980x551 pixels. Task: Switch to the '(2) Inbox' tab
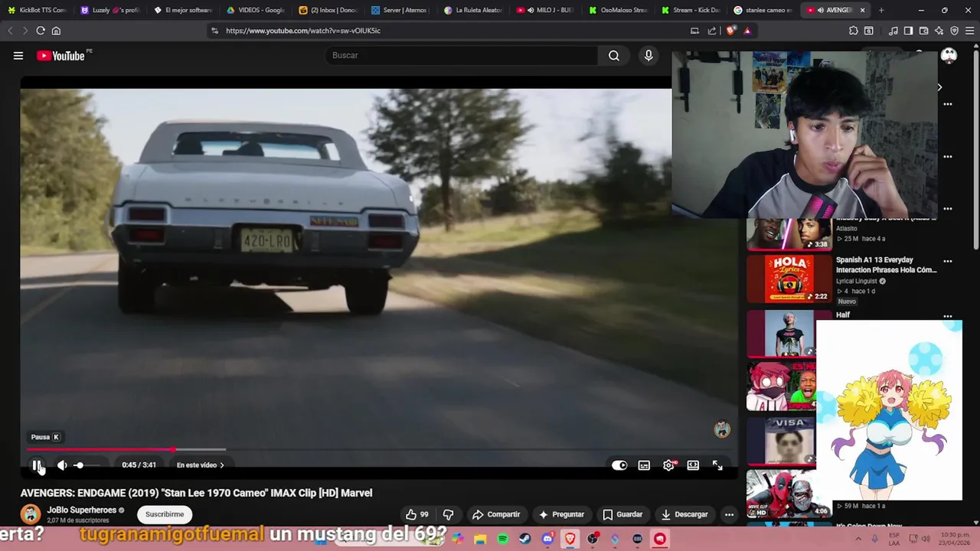pos(328,10)
